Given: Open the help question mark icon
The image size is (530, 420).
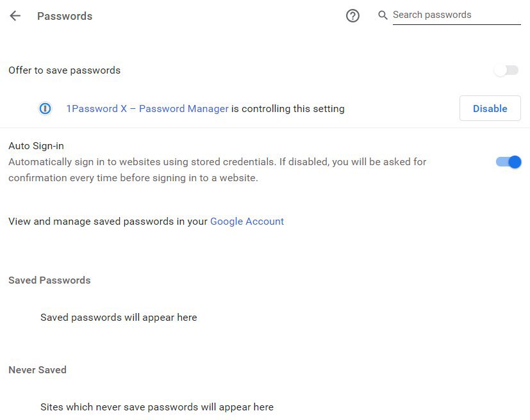Looking at the screenshot, I should tap(352, 16).
